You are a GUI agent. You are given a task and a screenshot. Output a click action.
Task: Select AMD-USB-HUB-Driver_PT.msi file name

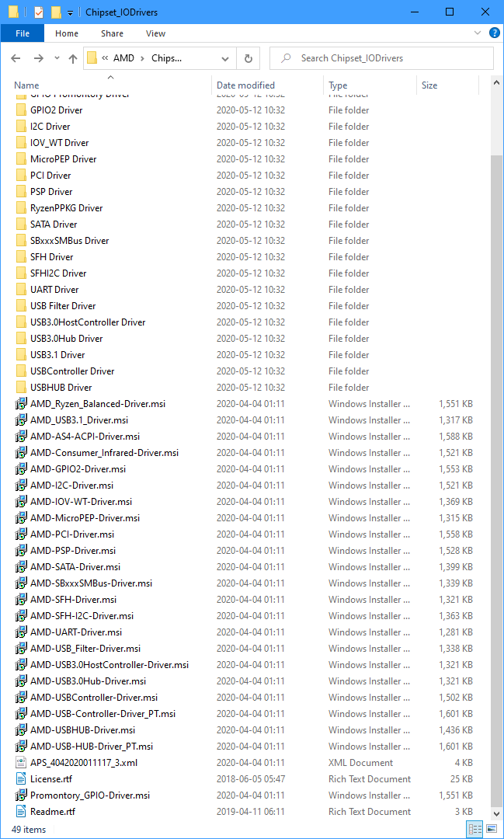coord(92,747)
